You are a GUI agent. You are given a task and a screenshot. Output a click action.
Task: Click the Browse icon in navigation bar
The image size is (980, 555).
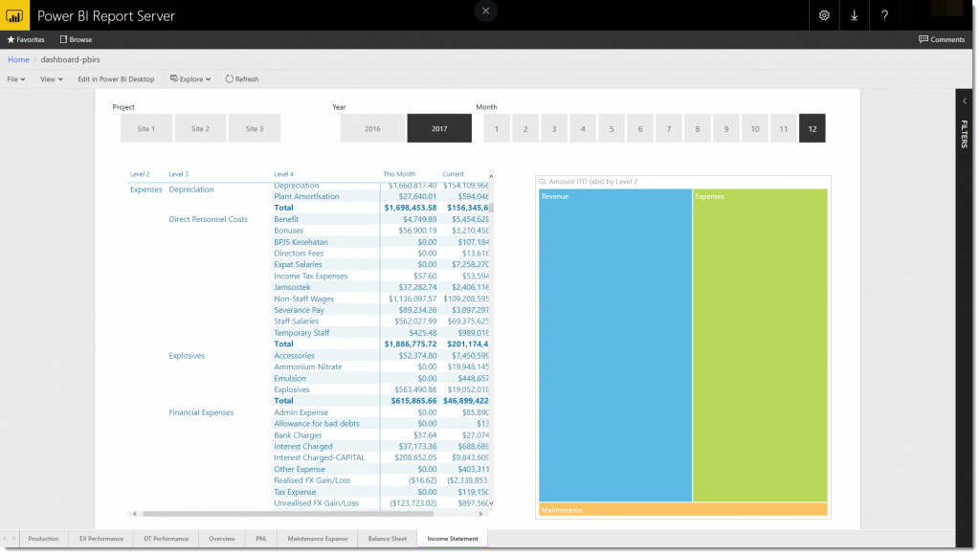coord(64,40)
